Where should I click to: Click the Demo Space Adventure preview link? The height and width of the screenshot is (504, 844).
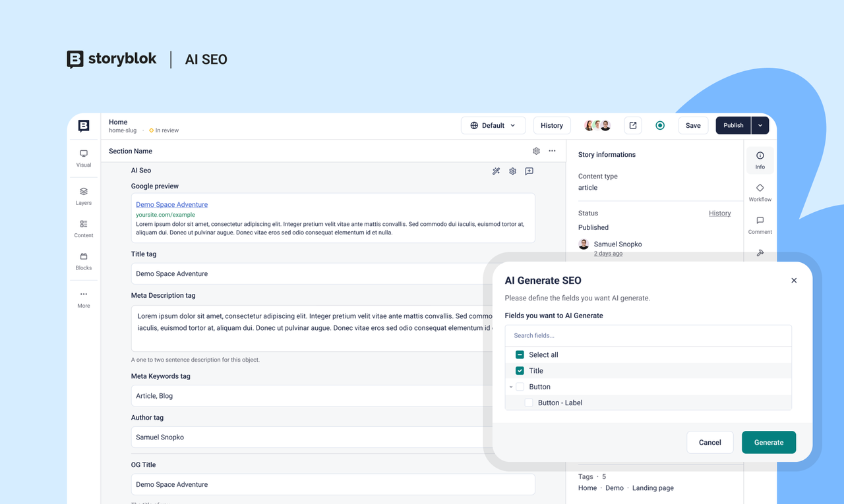(x=171, y=204)
